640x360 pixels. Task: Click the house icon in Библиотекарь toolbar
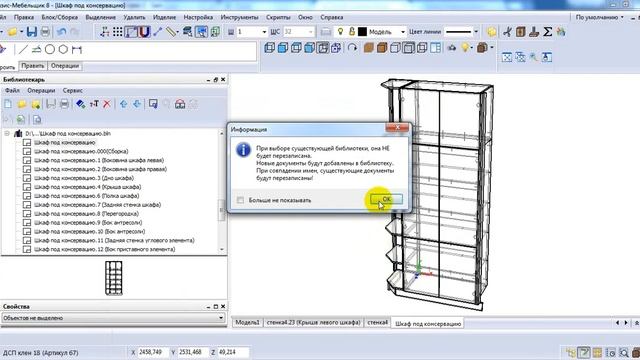[x=180, y=104]
